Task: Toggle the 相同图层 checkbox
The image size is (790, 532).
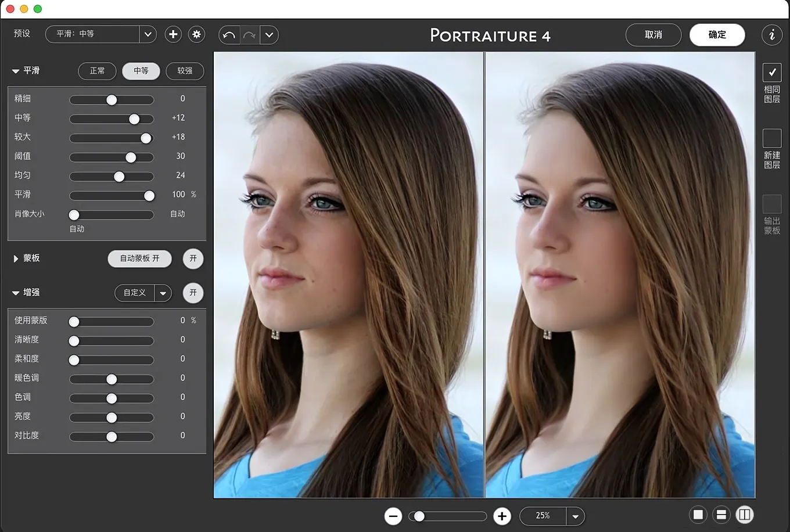Action: [772, 72]
